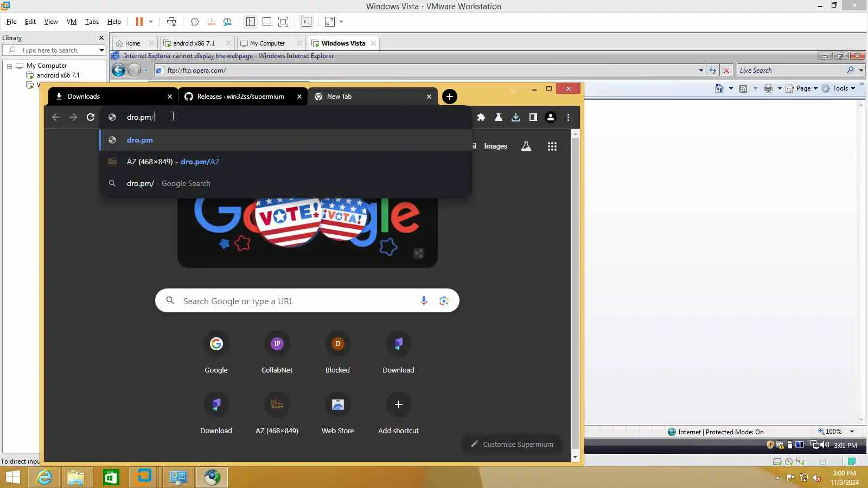Select the AZ (468×849) dro.pm/AZ suggestion
868x488 pixels.
click(285, 162)
